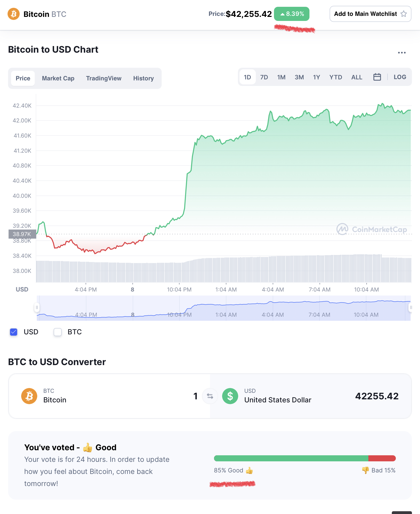The height and width of the screenshot is (514, 420).
Task: Uncheck the USD checkbox
Action: (x=14, y=332)
